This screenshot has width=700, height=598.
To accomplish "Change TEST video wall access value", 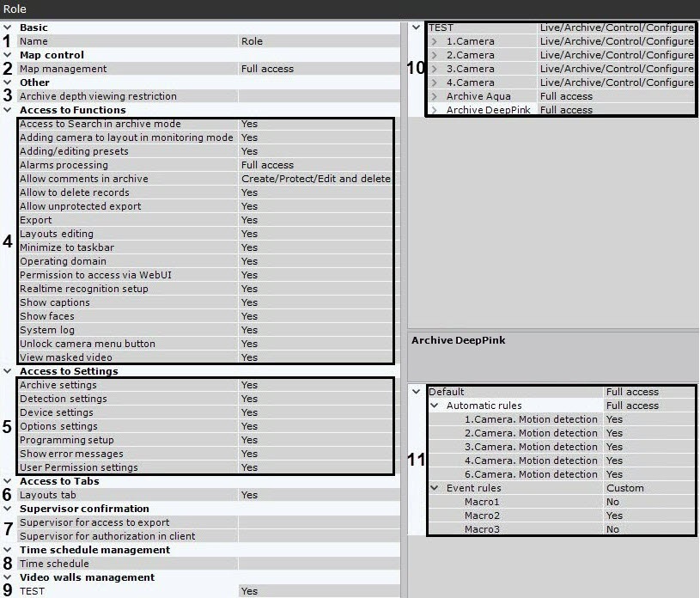I will (x=319, y=591).
